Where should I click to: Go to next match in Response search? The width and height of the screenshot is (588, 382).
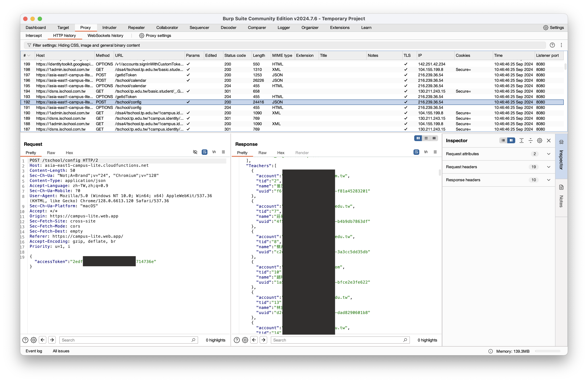point(263,340)
